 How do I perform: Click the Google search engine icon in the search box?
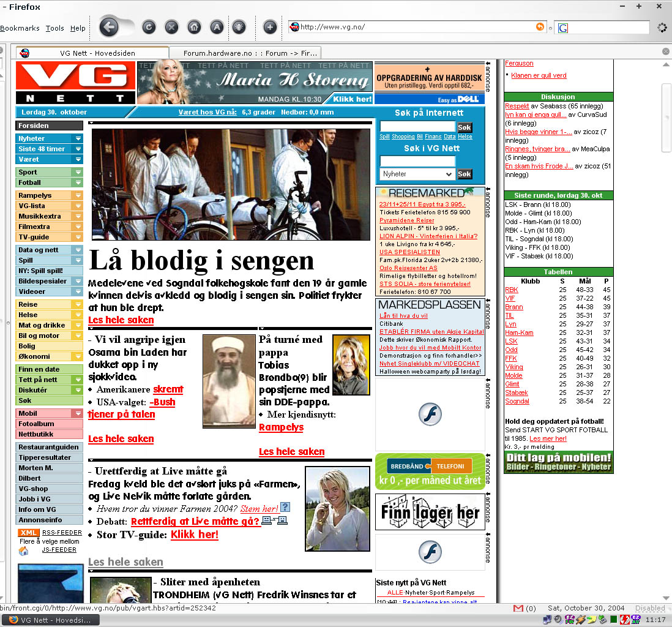tap(563, 28)
